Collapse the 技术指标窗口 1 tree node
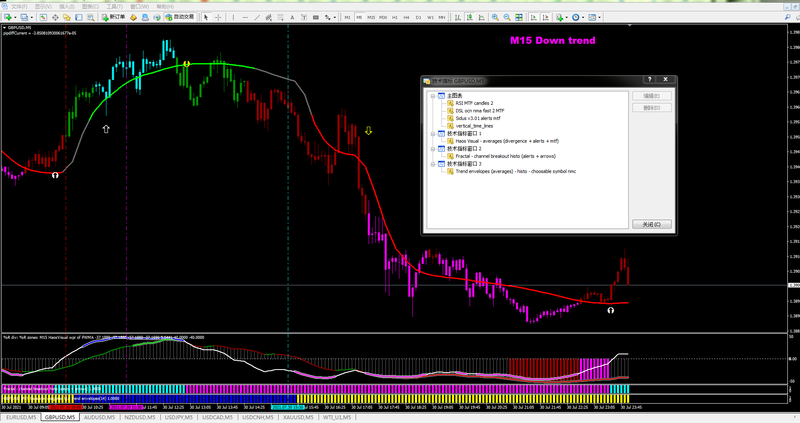The image size is (800, 423). tap(430, 133)
